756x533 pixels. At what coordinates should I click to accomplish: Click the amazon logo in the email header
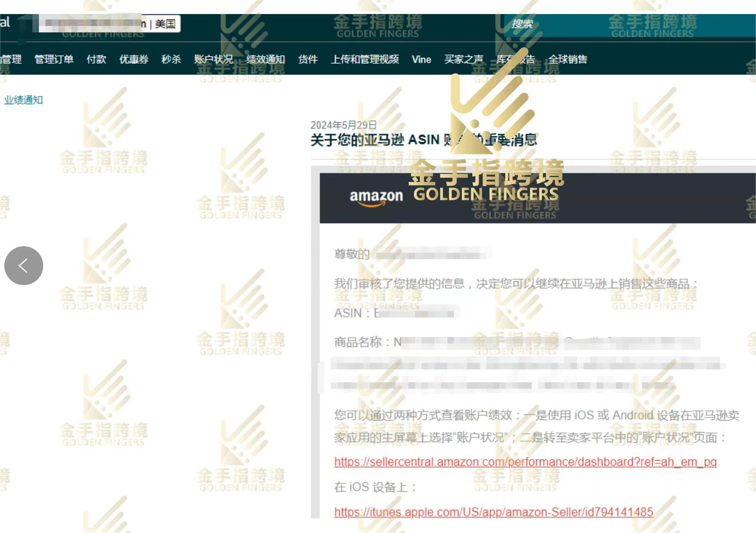point(376,198)
